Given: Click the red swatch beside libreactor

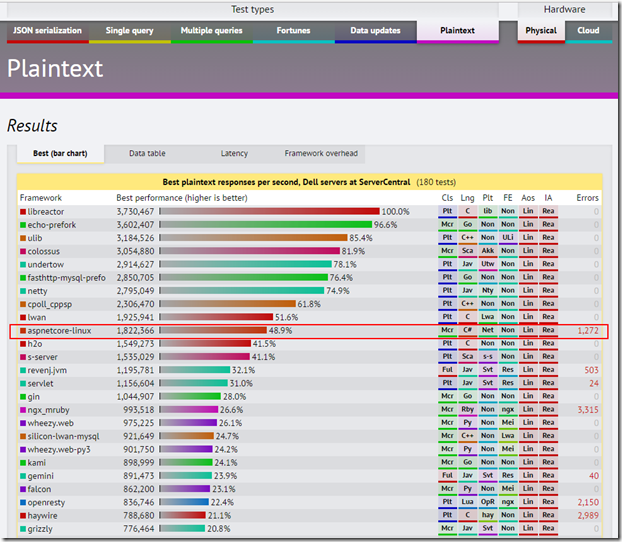Looking at the screenshot, I should (23, 212).
